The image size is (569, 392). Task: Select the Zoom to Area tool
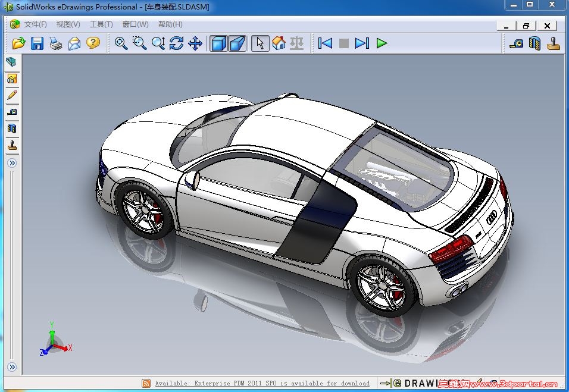[139, 43]
